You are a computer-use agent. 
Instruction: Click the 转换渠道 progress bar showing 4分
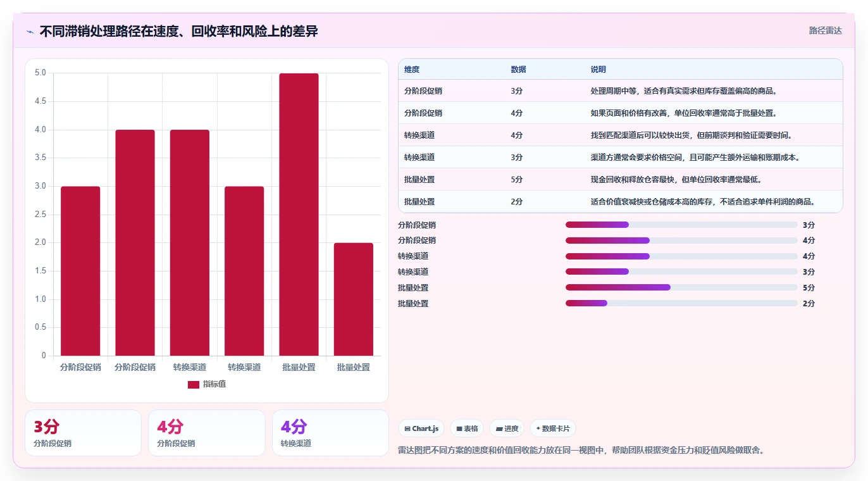tap(681, 256)
